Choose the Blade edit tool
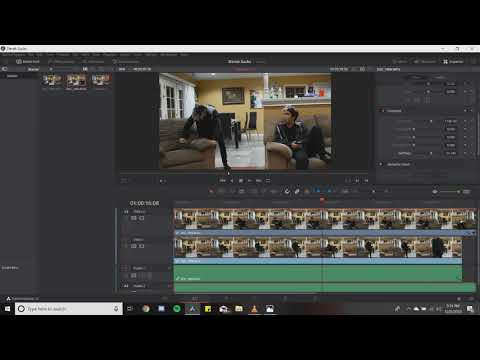The width and height of the screenshot is (480, 360). click(x=242, y=191)
